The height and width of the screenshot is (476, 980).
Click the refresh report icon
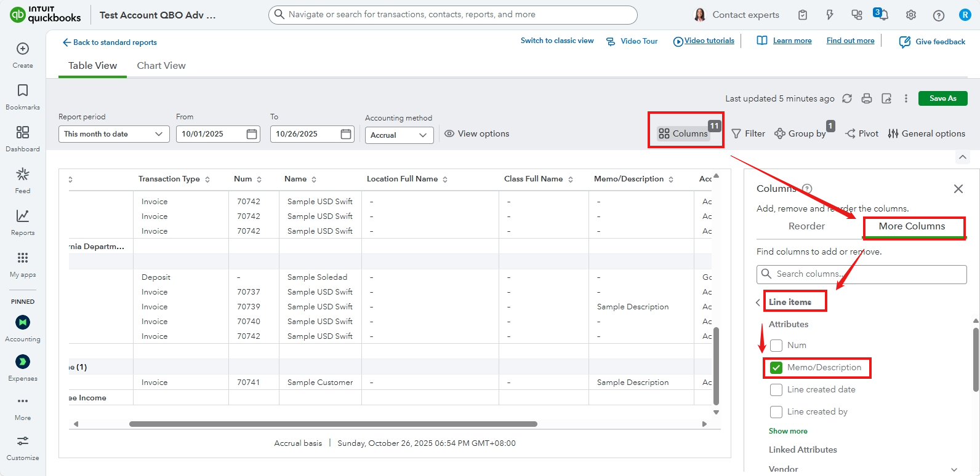coord(847,98)
